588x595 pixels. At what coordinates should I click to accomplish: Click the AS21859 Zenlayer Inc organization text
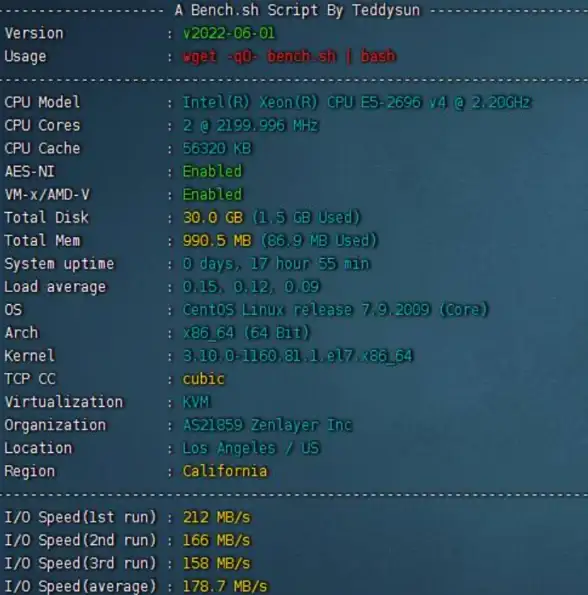[x=268, y=425]
